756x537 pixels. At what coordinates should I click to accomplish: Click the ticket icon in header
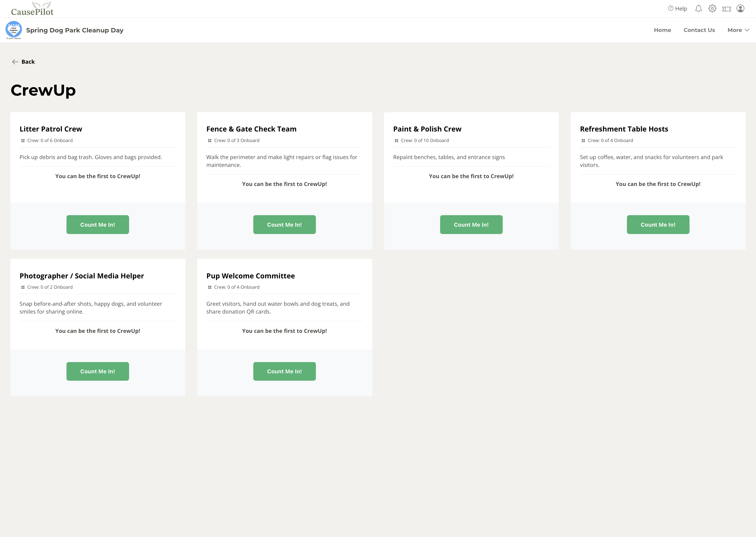coord(726,9)
